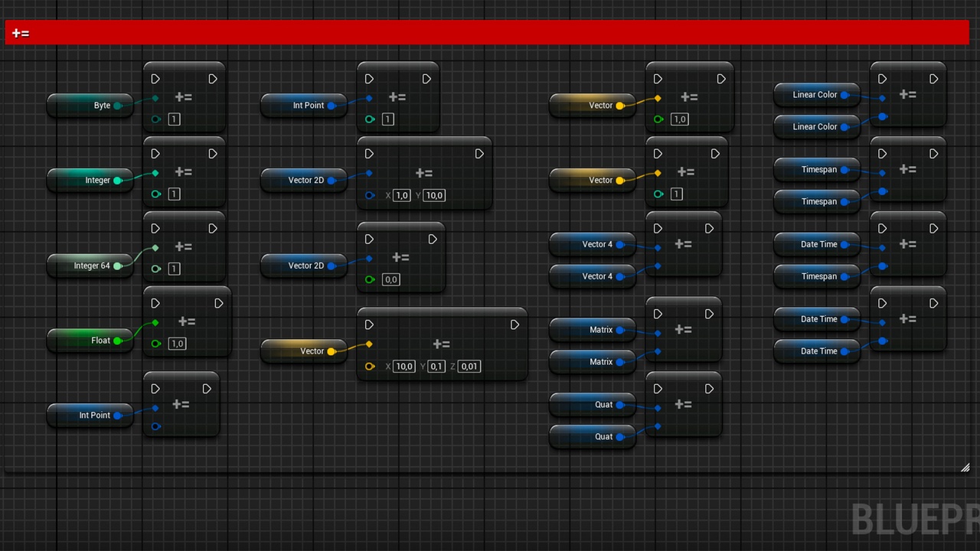The image size is (980, 551).
Task: Click exec input pin of X Y Z Vector += node
Action: tap(369, 325)
